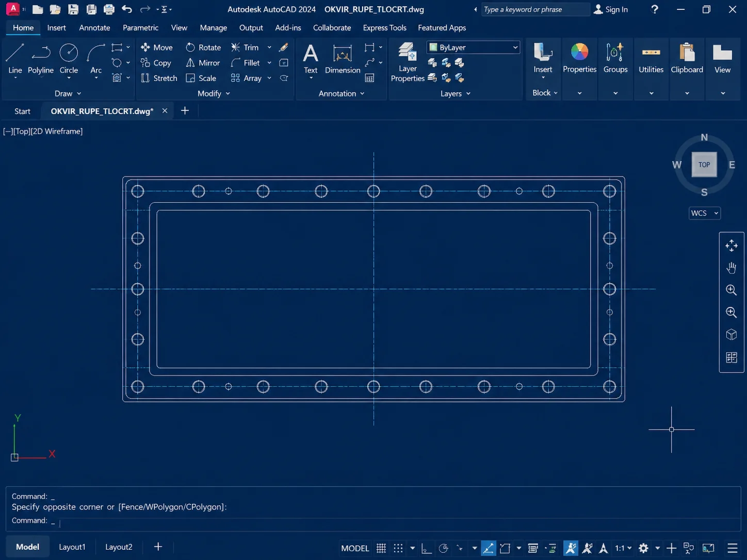Switch to the Insert ribbon tab
Image resolution: width=747 pixels, height=560 pixels.
[x=56, y=28]
